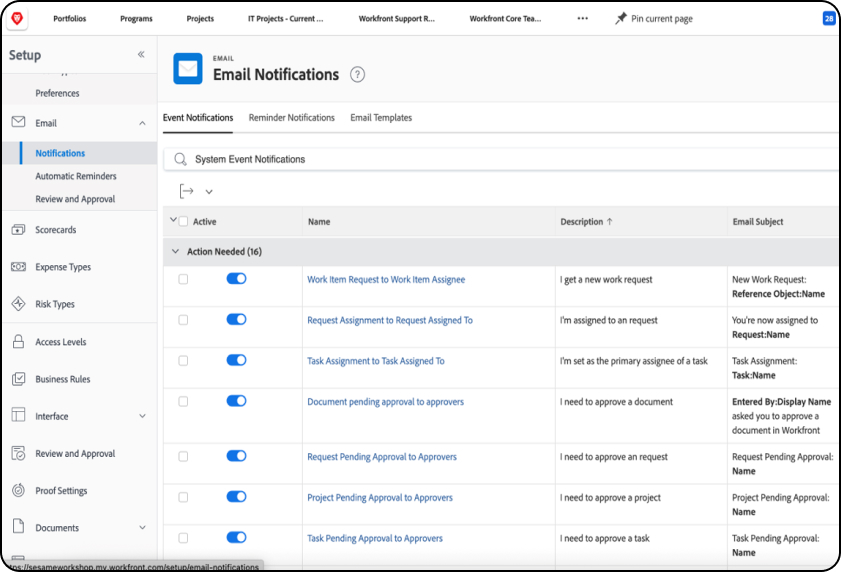Select Preferences in Setup sidebar
The image size is (841, 572).
point(57,93)
